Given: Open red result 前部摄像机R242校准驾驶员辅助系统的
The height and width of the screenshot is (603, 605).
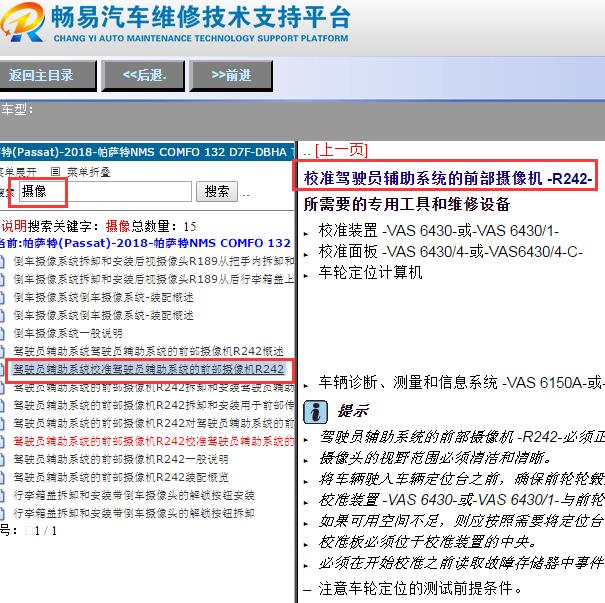Looking at the screenshot, I should (x=154, y=441).
